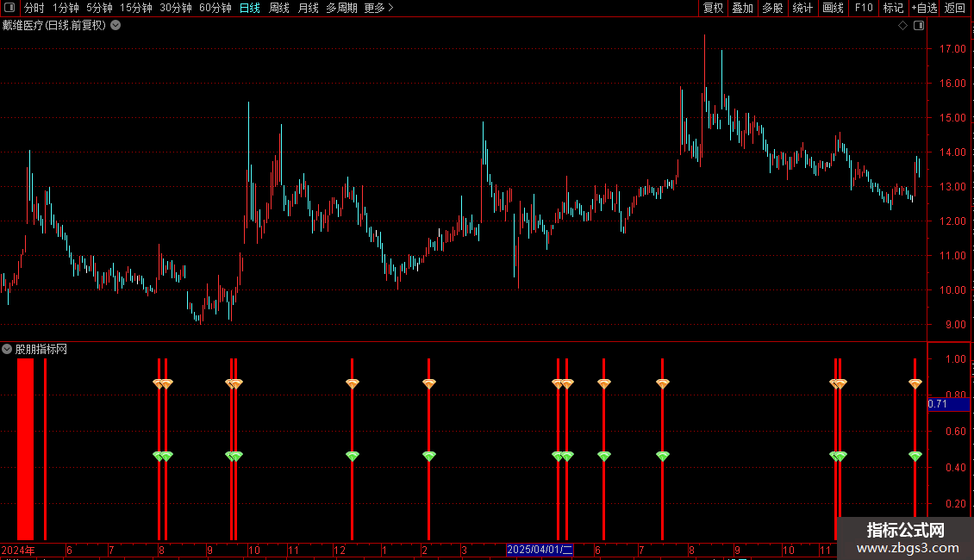The width and height of the screenshot is (974, 560).
Task: Open the 多股 multi-stock view
Action: point(772,8)
